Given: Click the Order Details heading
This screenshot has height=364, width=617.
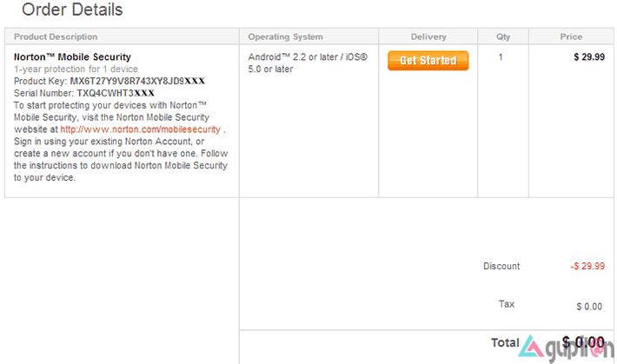Looking at the screenshot, I should pos(72,10).
